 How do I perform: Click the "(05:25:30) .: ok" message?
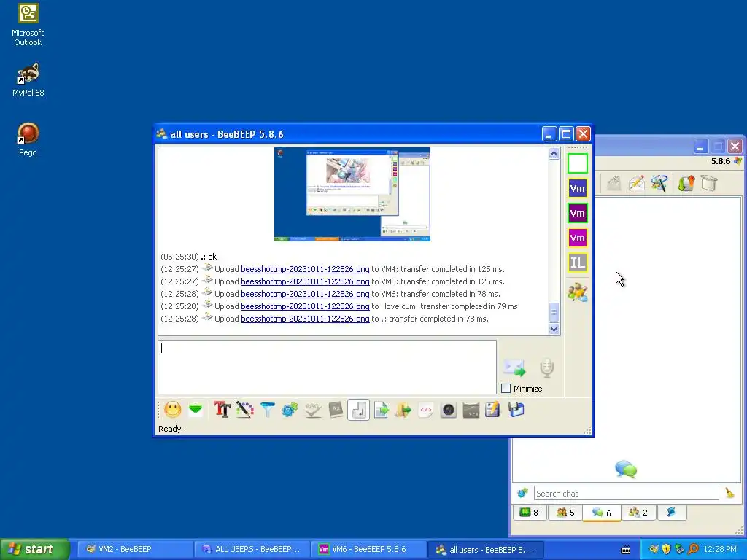pos(189,257)
